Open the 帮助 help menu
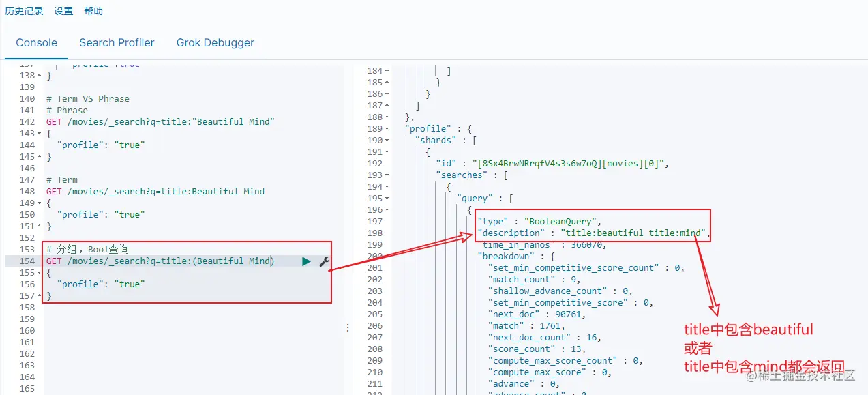868x395 pixels. [x=93, y=11]
